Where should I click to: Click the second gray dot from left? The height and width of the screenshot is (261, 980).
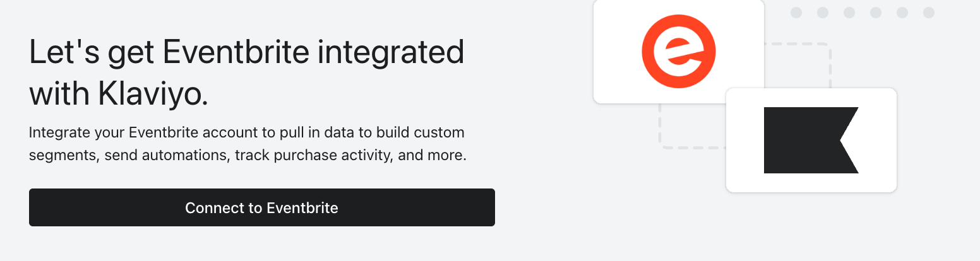(x=823, y=13)
